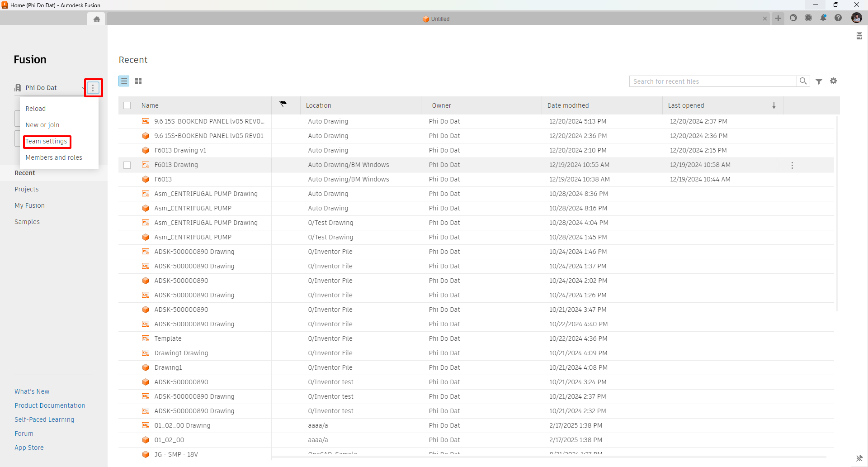Click the file list vertical scrollbar

[x=837, y=213]
